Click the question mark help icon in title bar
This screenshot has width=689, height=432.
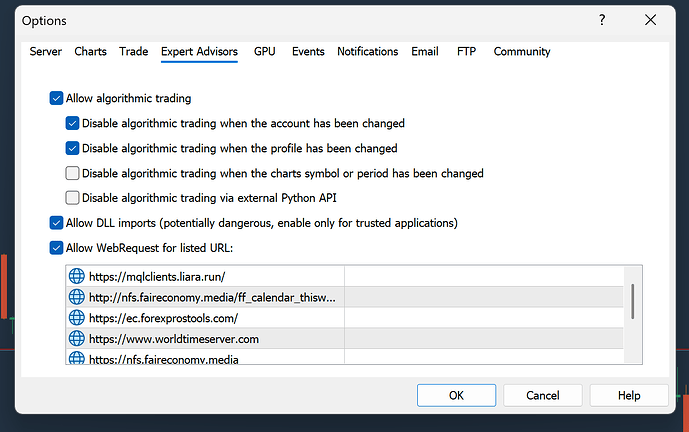(x=602, y=20)
